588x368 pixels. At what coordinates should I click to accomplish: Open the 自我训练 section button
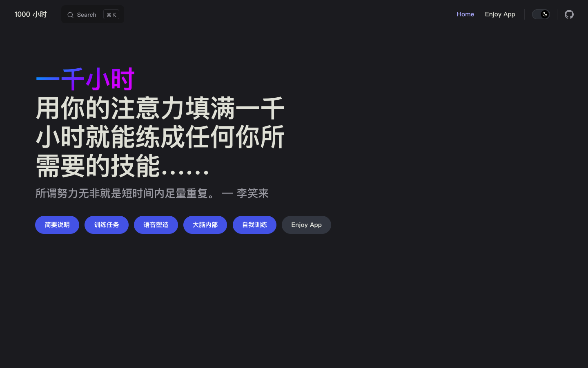tap(254, 225)
